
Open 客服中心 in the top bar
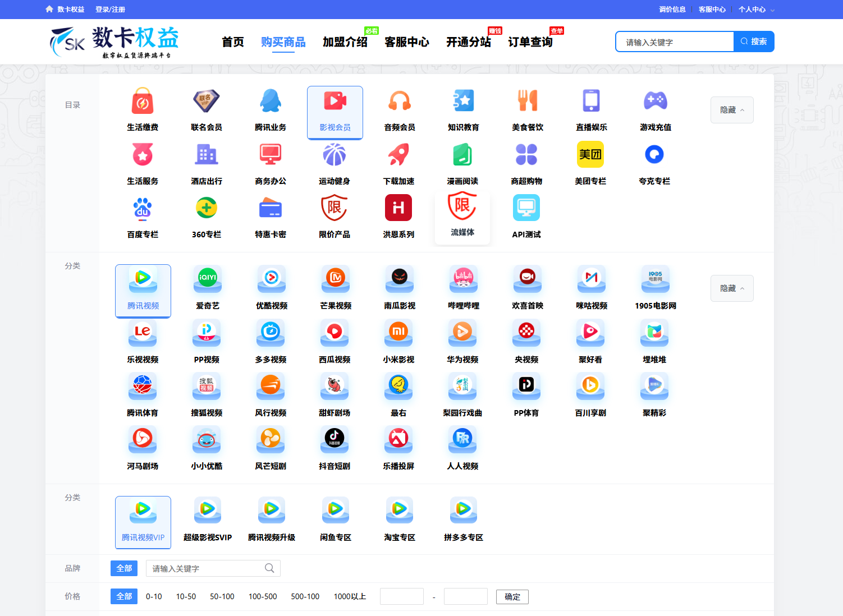[712, 10]
